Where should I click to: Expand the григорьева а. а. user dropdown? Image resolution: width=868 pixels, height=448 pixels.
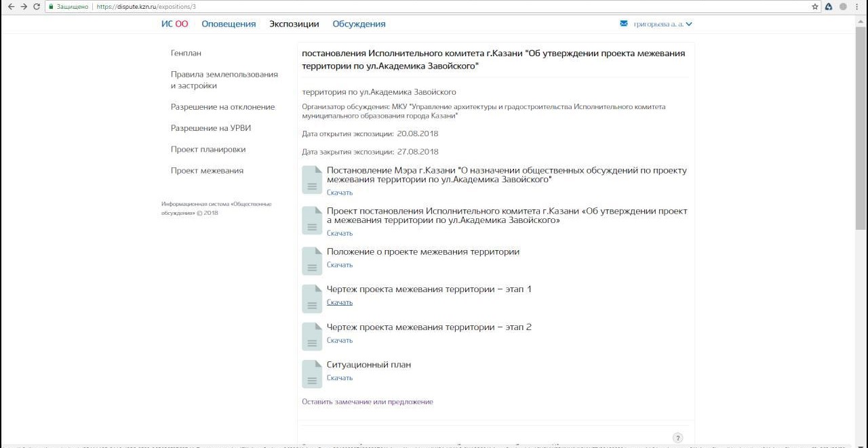(663, 24)
